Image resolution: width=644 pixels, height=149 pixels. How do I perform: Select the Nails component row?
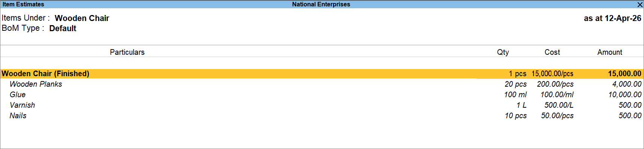point(322,116)
